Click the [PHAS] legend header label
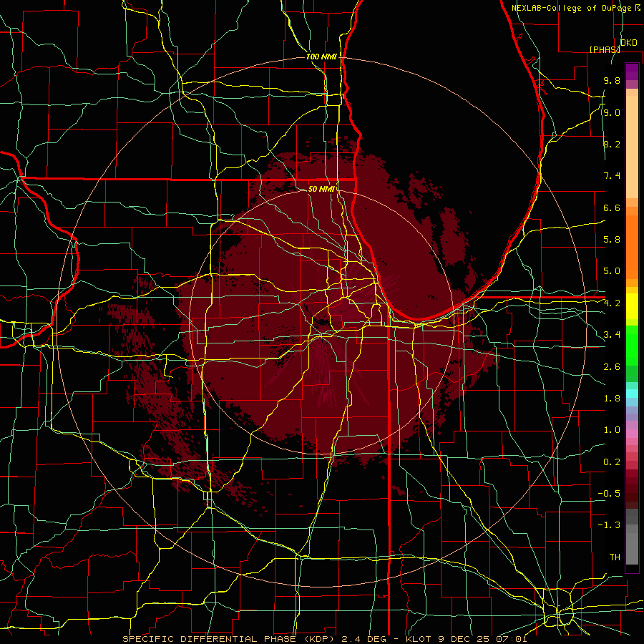This screenshot has height=644, width=644. coord(605,49)
